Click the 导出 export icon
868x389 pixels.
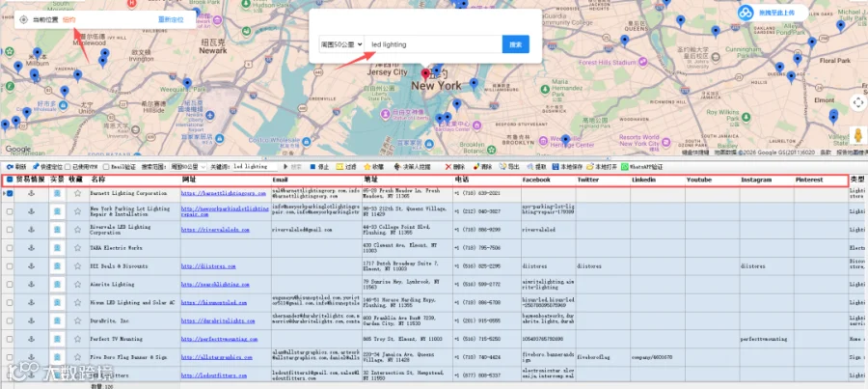coord(502,166)
